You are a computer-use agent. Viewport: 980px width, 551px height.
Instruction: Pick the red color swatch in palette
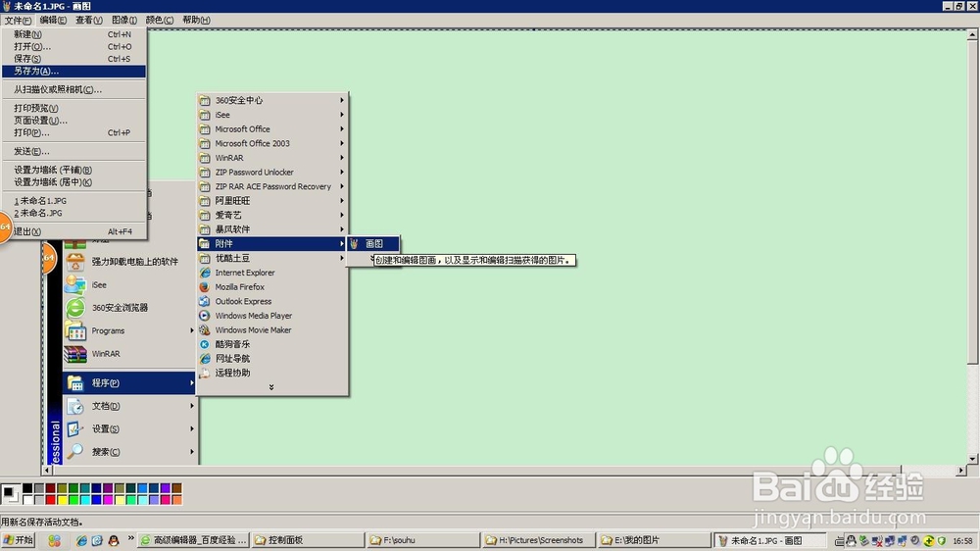pyautogui.click(x=51, y=500)
